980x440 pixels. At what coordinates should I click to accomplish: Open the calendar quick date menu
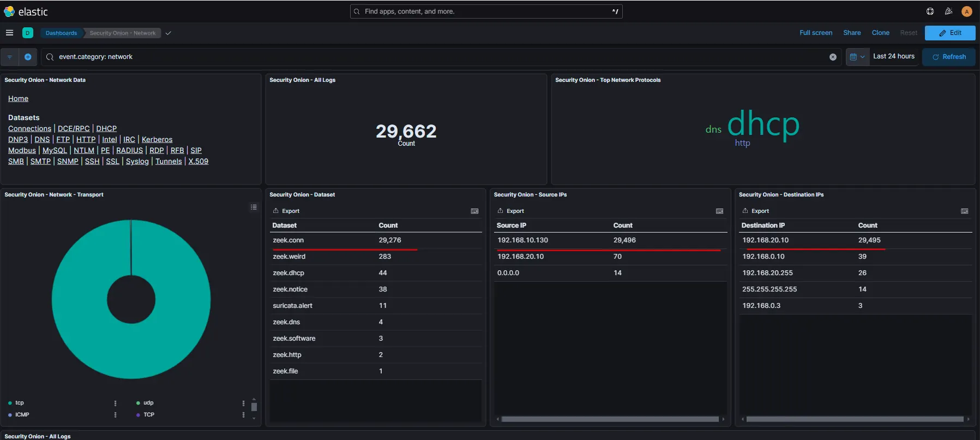[857, 57]
